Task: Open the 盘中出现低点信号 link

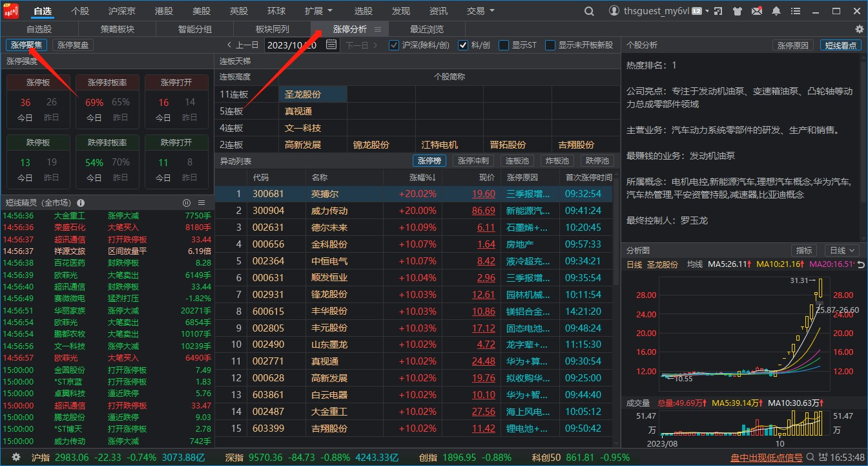Action: point(767,458)
